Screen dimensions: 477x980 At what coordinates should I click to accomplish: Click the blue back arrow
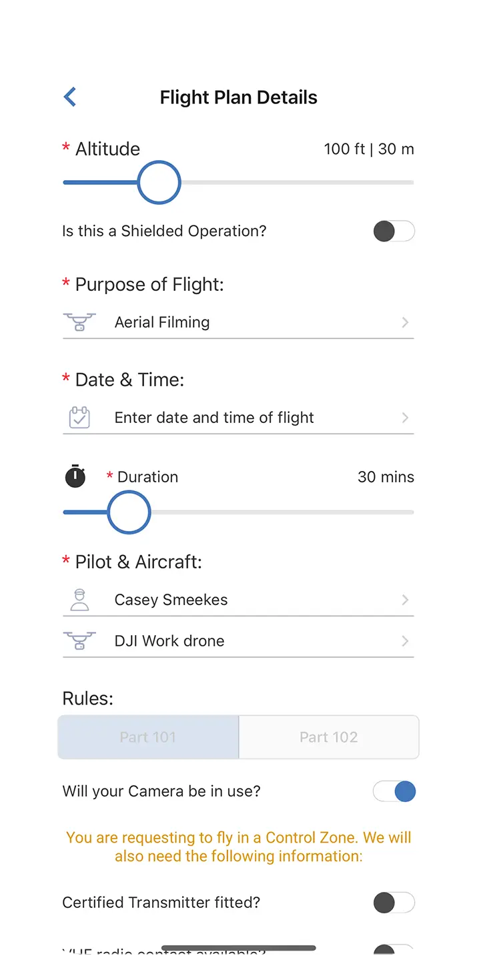[x=69, y=97]
